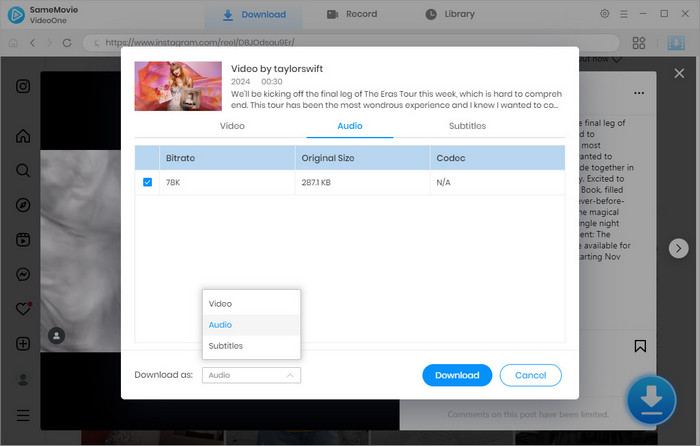Choose Audio from Download as list
The height and width of the screenshot is (446, 700).
(x=251, y=325)
